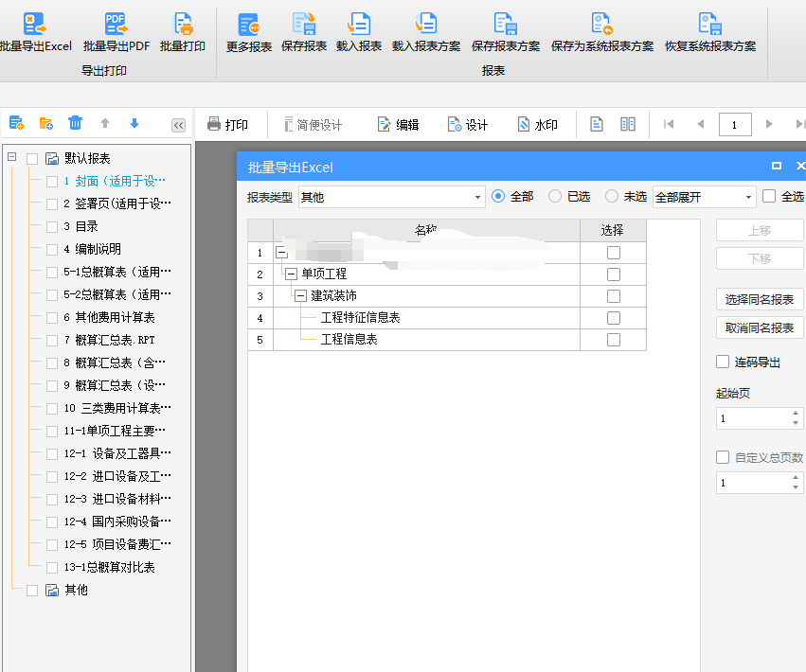806x672 pixels.
Task: Open the 全部展开 dropdown
Action: tap(705, 197)
